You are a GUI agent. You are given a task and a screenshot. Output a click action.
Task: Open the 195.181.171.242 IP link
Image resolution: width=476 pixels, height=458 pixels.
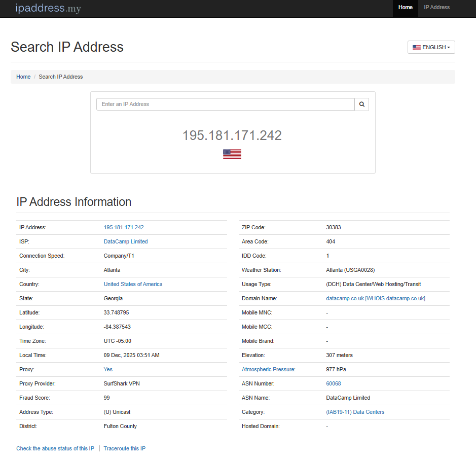124,227
